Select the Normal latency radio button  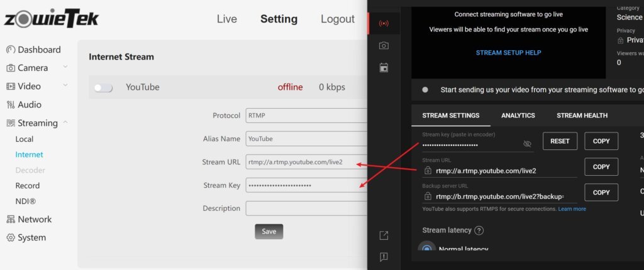[x=426, y=249]
